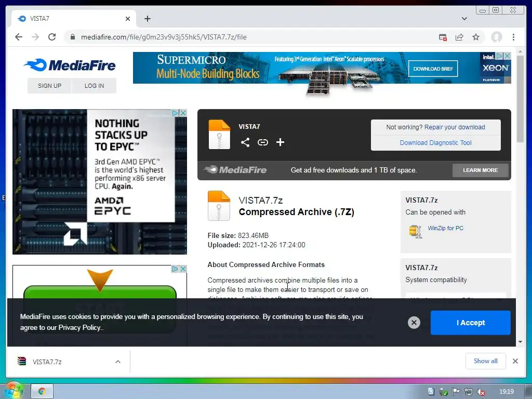Click the 'File size: 823.46MB' text
Screen dimensions: 532x399
pyautogui.click(x=238, y=235)
